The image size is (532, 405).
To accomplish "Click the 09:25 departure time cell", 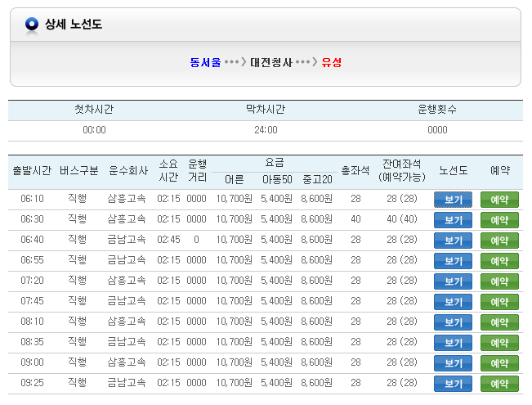I will point(32,383).
